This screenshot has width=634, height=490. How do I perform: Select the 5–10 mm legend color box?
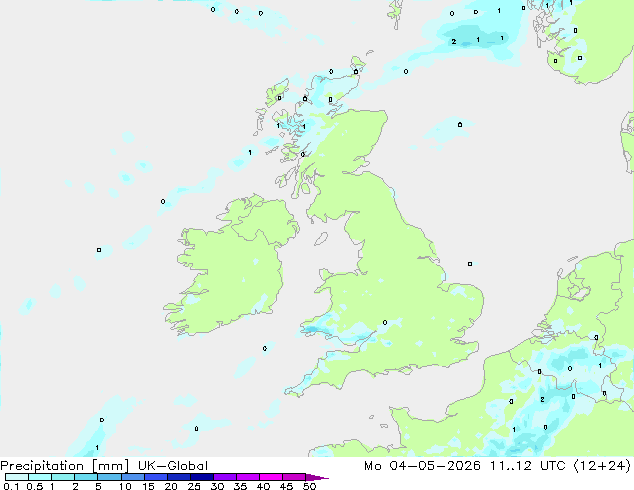pyautogui.click(x=109, y=477)
